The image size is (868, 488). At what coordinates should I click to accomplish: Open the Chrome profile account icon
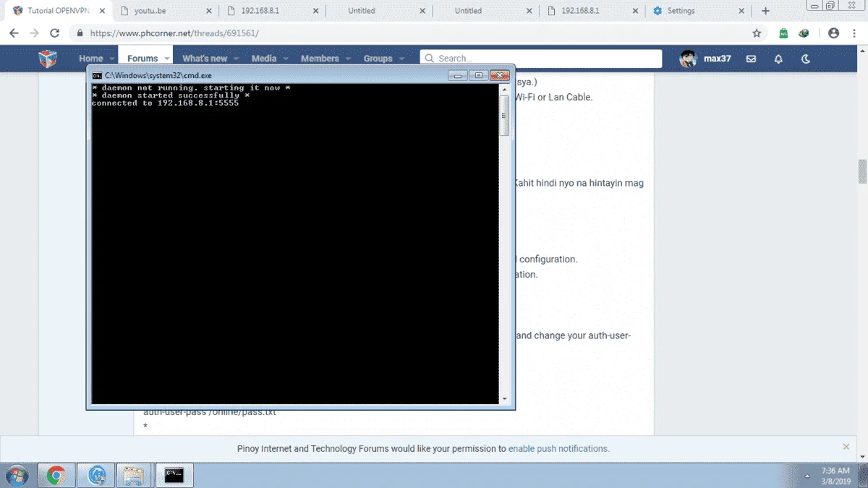[833, 33]
